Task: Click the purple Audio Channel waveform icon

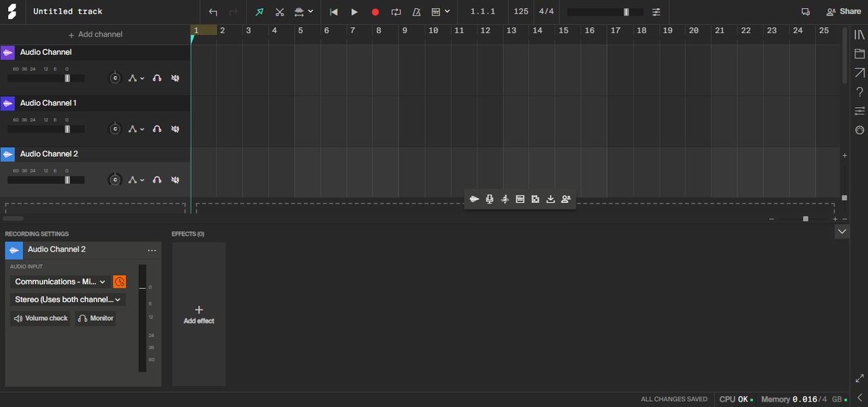Action: (x=7, y=53)
